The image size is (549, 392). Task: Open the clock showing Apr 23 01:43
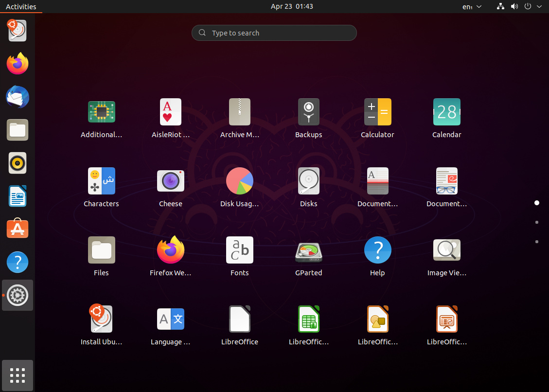tap(292, 6)
